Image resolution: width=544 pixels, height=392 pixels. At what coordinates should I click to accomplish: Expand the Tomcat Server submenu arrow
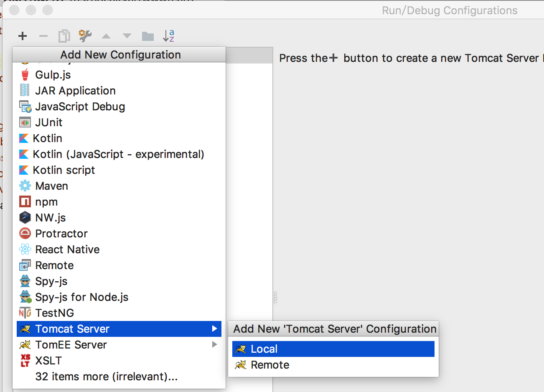click(214, 329)
